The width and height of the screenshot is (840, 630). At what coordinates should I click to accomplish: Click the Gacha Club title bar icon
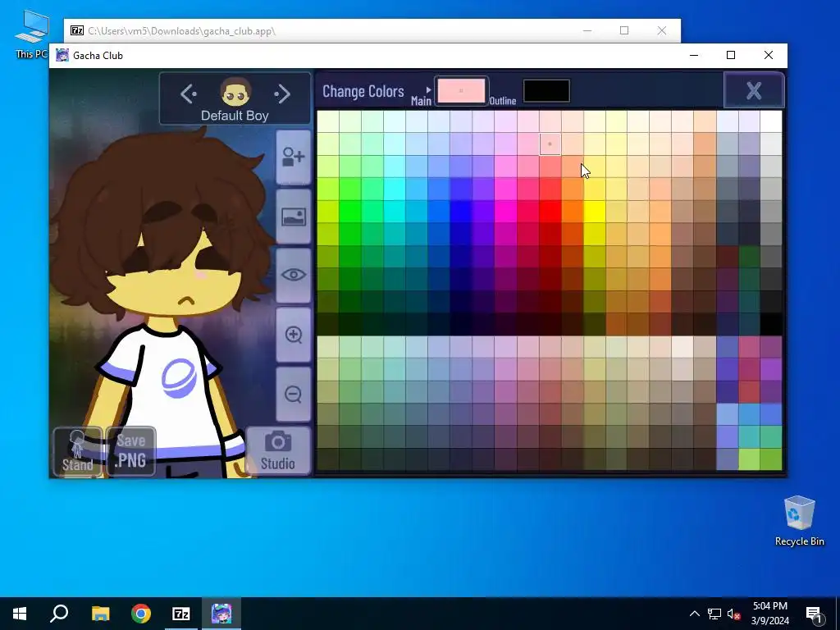(62, 55)
